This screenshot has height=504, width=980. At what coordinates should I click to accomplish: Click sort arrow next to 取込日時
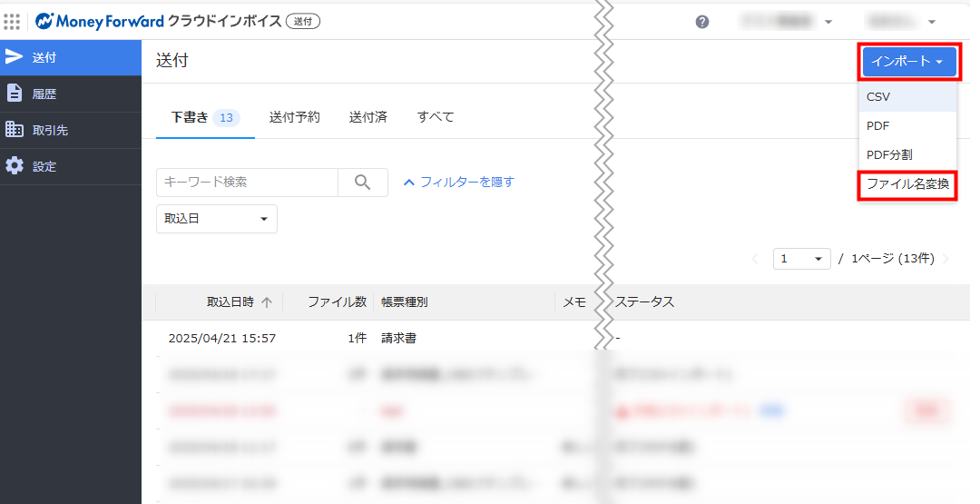click(267, 302)
